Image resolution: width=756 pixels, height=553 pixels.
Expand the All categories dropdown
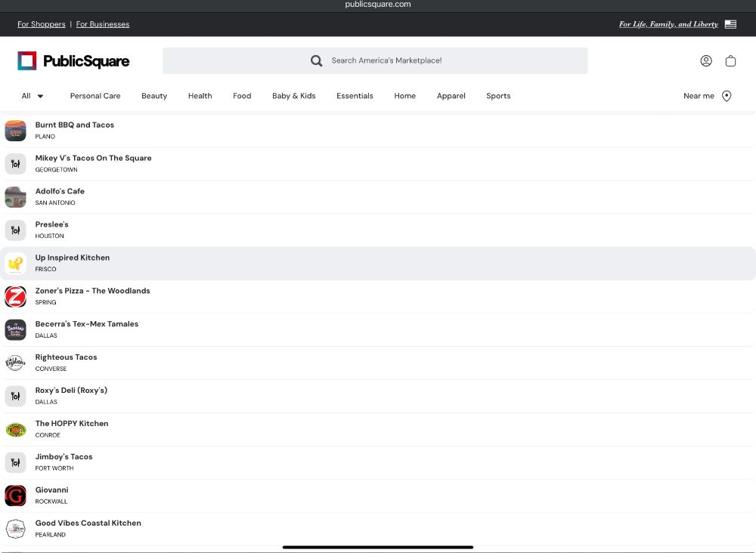33,96
